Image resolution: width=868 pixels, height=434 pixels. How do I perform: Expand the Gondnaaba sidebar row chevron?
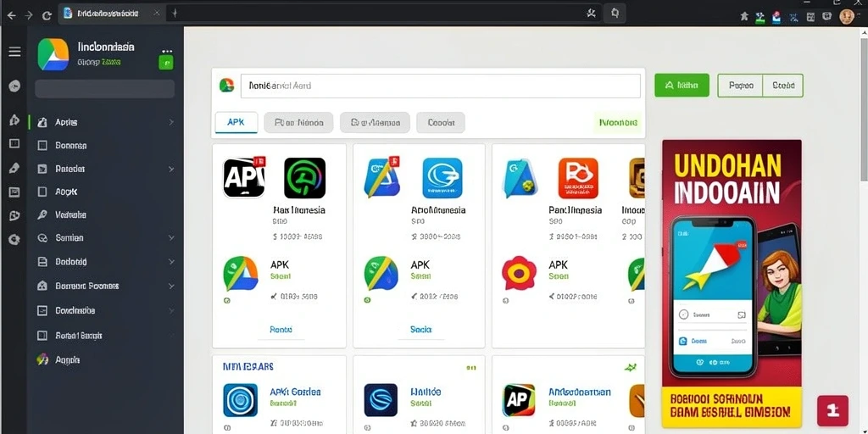(x=171, y=310)
